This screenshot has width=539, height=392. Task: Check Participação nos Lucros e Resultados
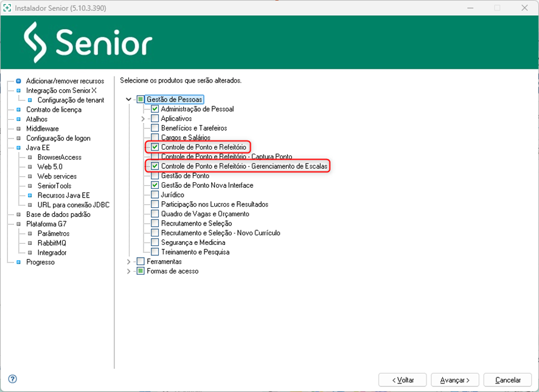click(155, 204)
